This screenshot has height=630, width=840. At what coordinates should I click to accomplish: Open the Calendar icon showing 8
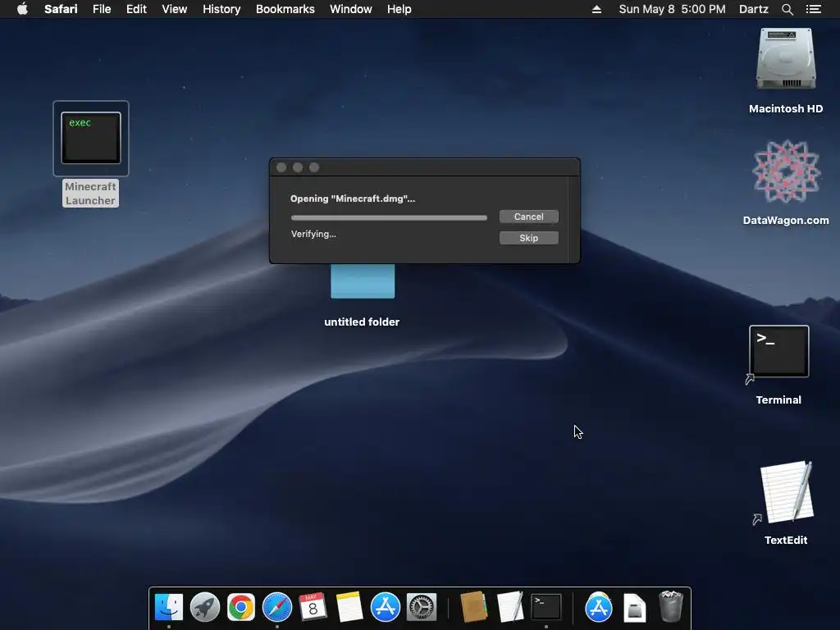coord(313,608)
